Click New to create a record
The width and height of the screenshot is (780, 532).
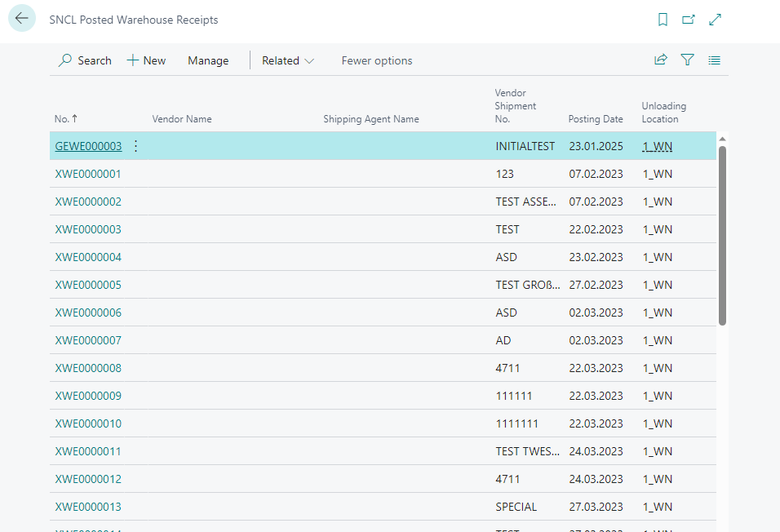(147, 60)
